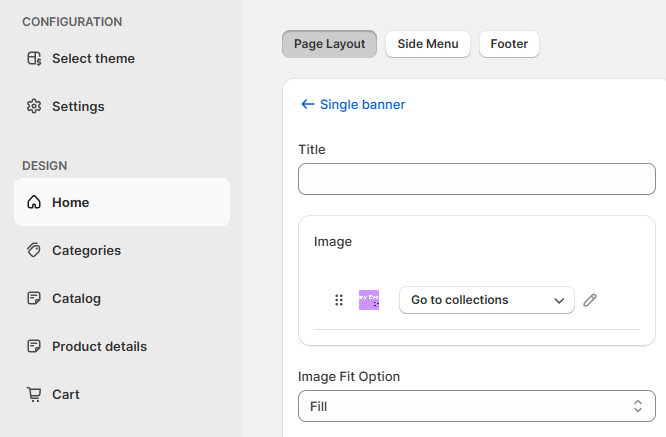
Task: Go to Home design section
Action: (x=122, y=202)
